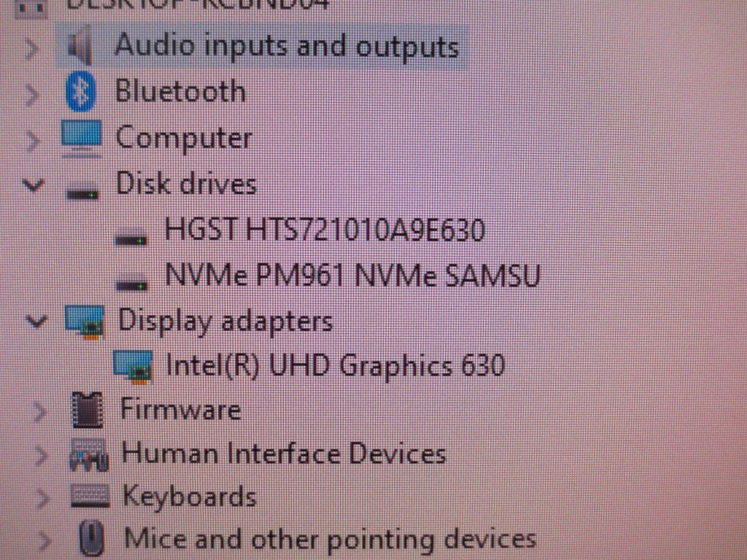This screenshot has width=747, height=560.
Task: Select Mice and other pointing devices
Action: point(330,539)
